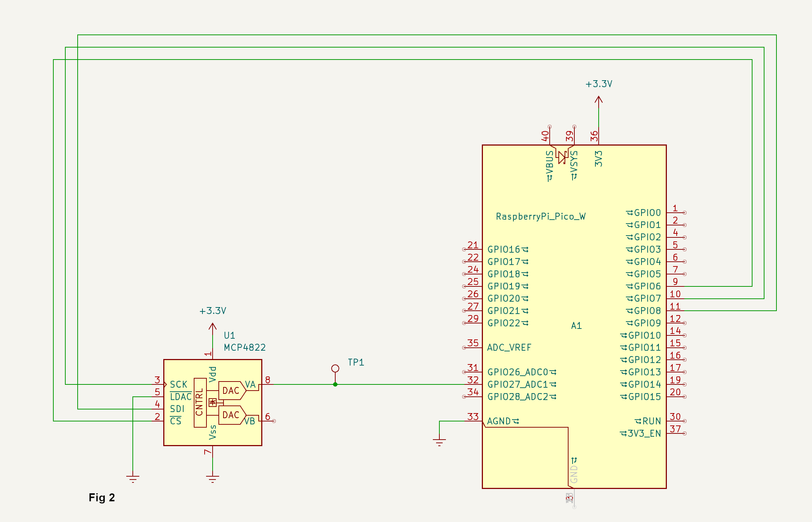Select the CS pin label on U1
This screenshot has width=812, height=522.
click(x=176, y=421)
